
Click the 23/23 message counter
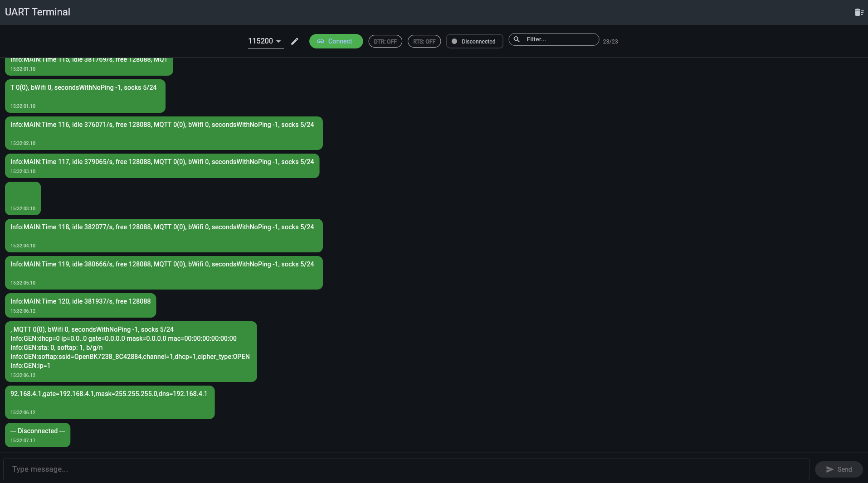(610, 42)
